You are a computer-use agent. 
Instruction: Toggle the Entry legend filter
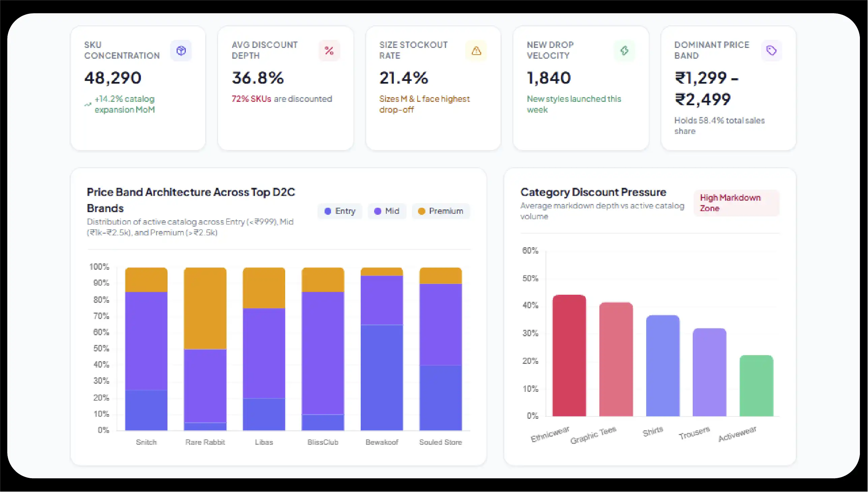point(340,211)
